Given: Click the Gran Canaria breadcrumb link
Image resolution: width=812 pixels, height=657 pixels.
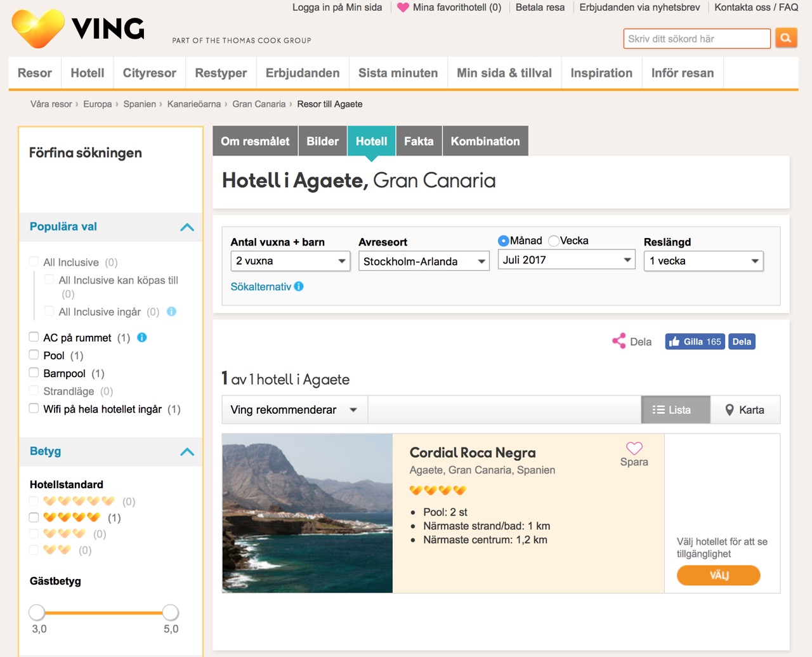Looking at the screenshot, I should pyautogui.click(x=259, y=104).
